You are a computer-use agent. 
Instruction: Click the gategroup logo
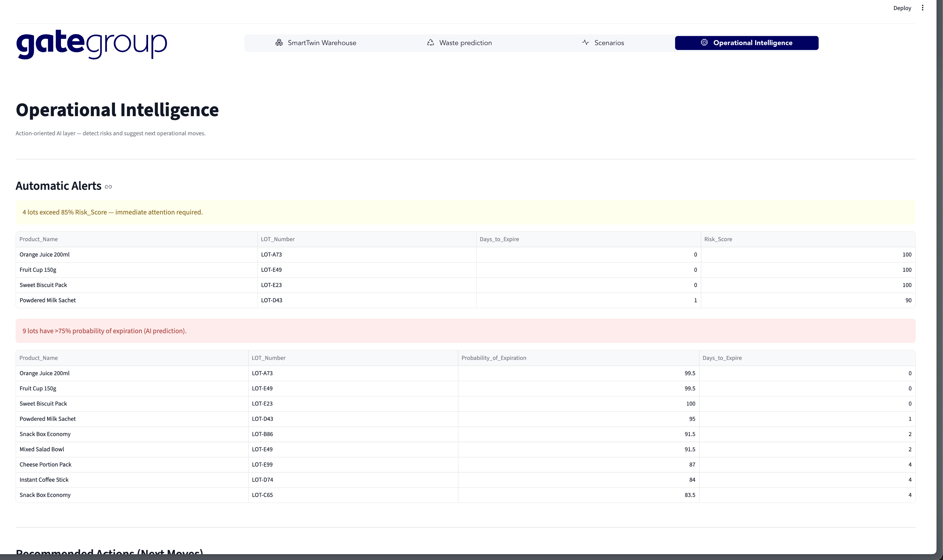coord(91,44)
